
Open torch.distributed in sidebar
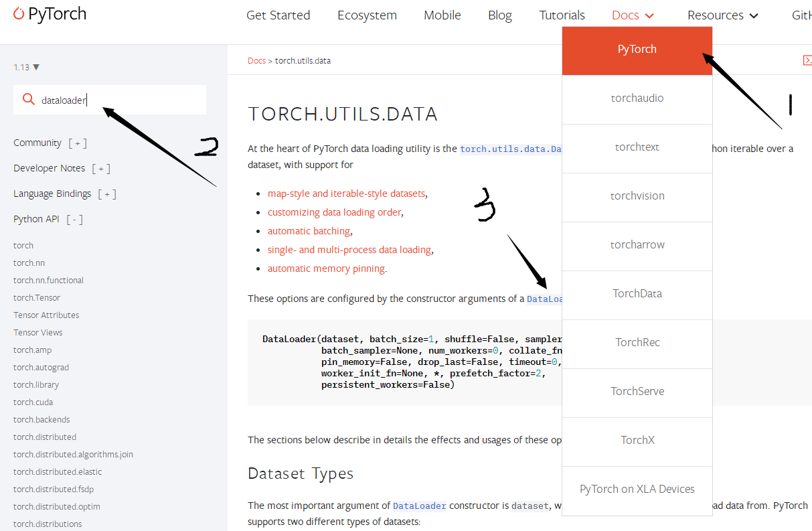pos(45,437)
